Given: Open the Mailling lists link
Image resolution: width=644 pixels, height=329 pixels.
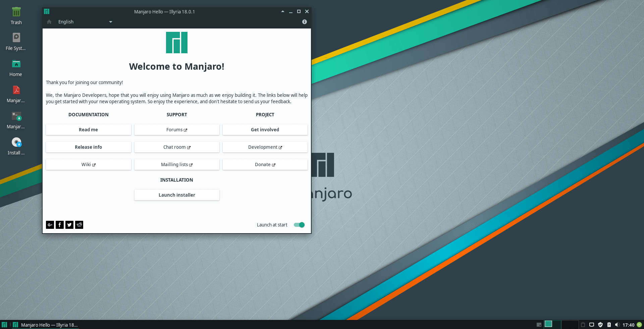Looking at the screenshot, I should (x=177, y=164).
